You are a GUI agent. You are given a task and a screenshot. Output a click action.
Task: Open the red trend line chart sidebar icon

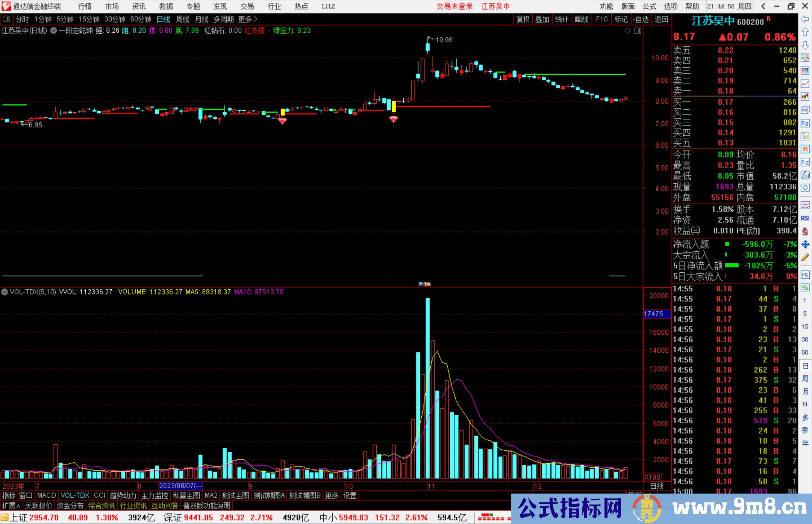pos(805,84)
